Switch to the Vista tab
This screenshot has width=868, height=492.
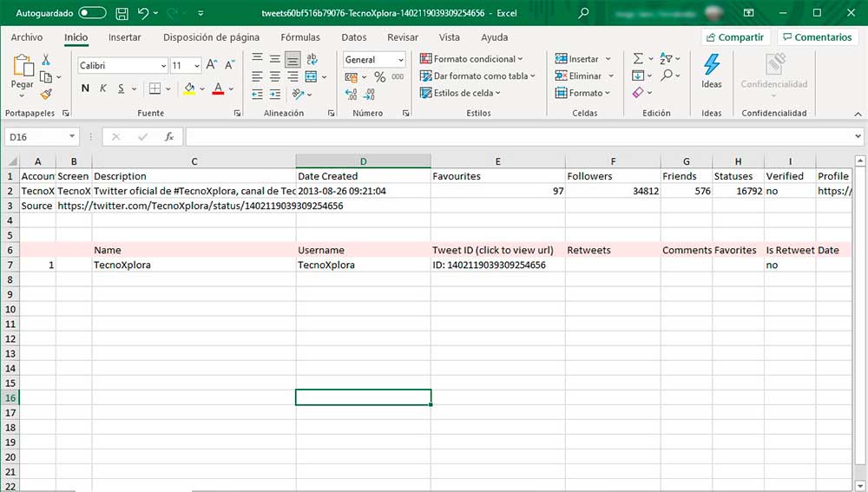click(449, 37)
